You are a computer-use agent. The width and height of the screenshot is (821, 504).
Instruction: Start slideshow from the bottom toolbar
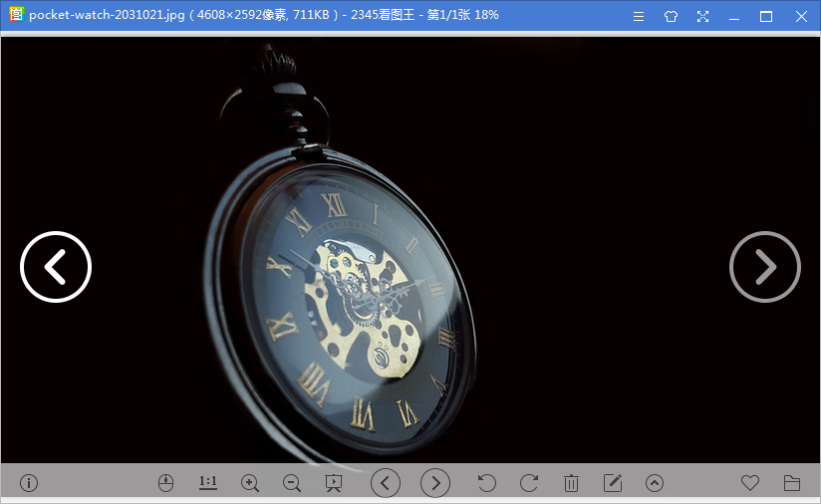pos(334,483)
